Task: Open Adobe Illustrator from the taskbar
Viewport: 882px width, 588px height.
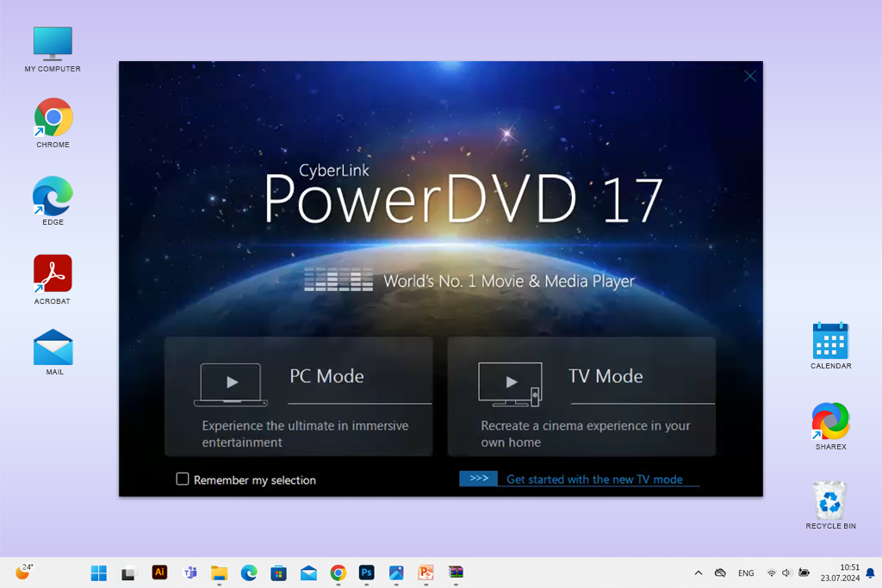Action: 159,573
